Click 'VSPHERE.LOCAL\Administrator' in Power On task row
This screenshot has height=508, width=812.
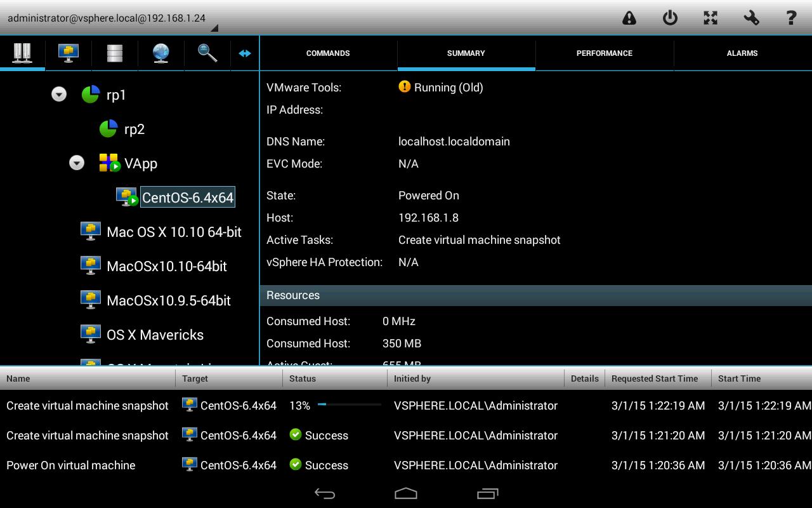[476, 465]
